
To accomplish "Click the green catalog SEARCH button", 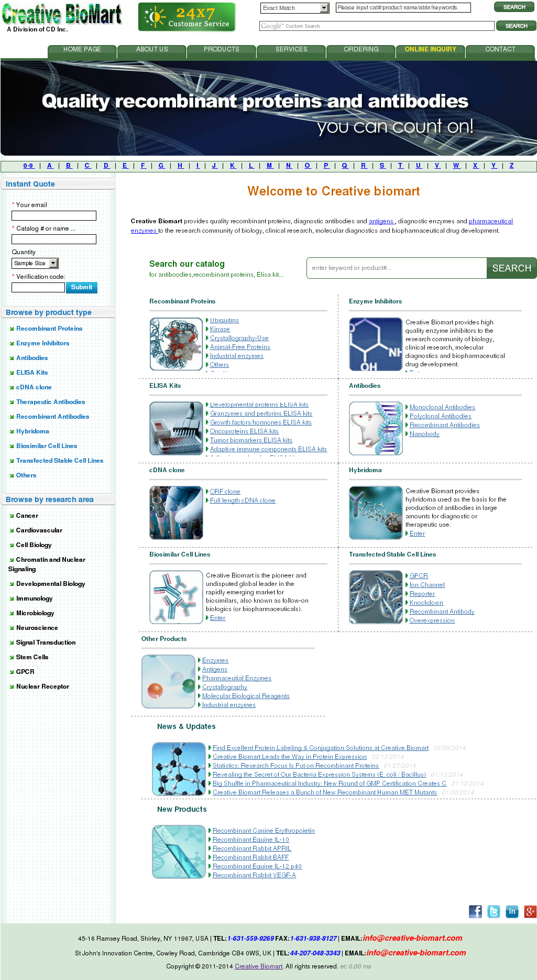I will (511, 268).
